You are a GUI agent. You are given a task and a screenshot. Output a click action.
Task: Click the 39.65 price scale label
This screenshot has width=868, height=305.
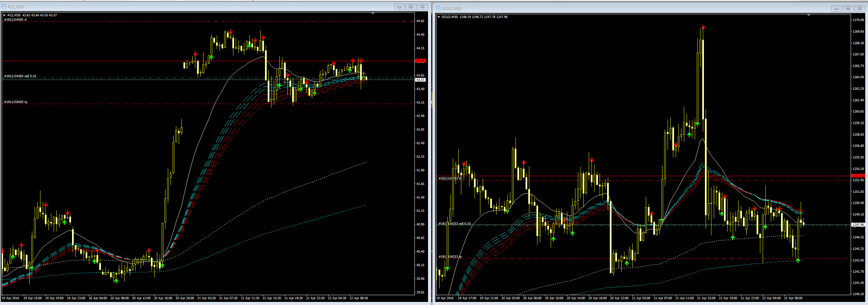point(420,292)
